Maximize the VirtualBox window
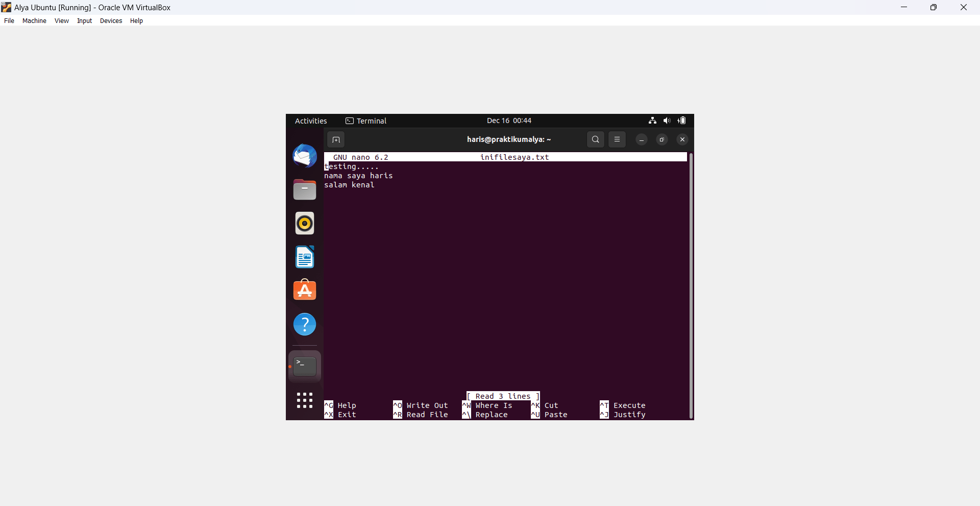The width and height of the screenshot is (980, 506). pyautogui.click(x=934, y=7)
